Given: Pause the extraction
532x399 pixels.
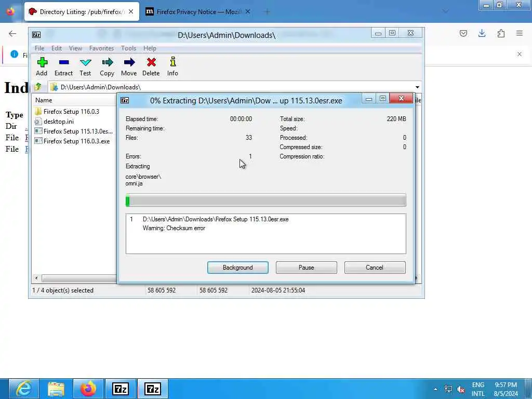Looking at the screenshot, I should [x=306, y=268].
